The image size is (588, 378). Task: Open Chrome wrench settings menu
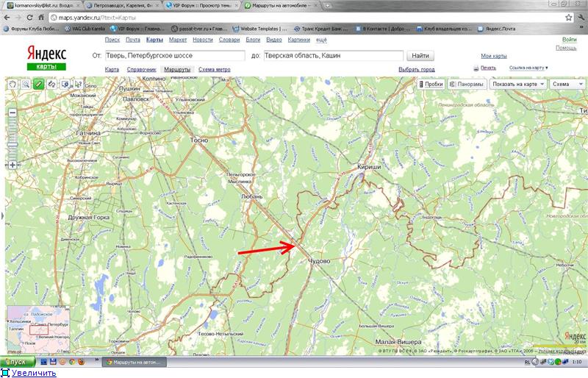point(581,18)
